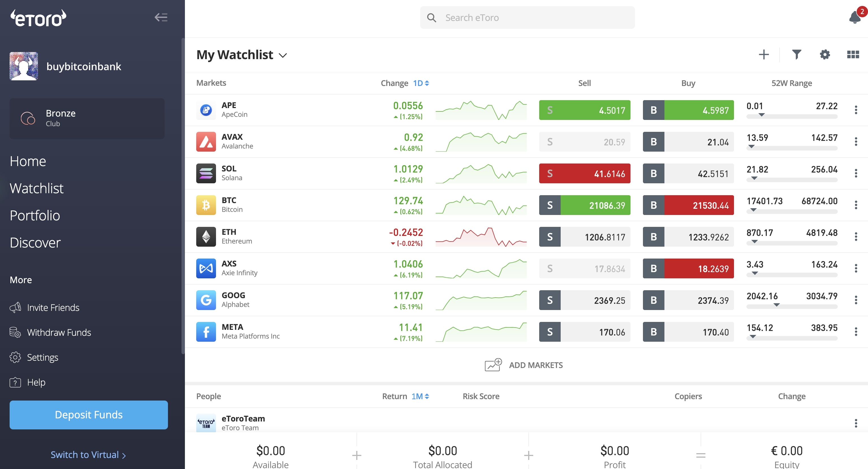Click Sell META at 170.06
This screenshot has width=868, height=469.
pyautogui.click(x=585, y=332)
